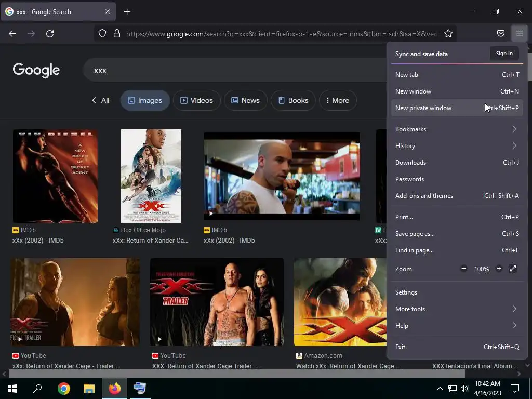532x399 pixels.
Task: Toggle full screen mode icon in Zoom row
Action: pyautogui.click(x=513, y=269)
